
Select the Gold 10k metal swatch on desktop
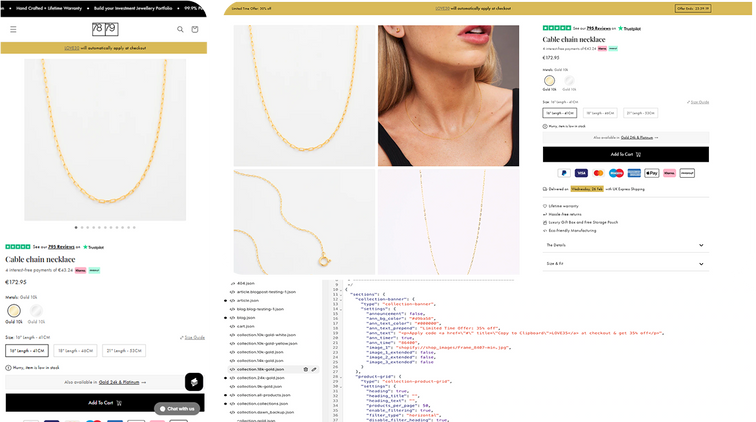pos(550,80)
